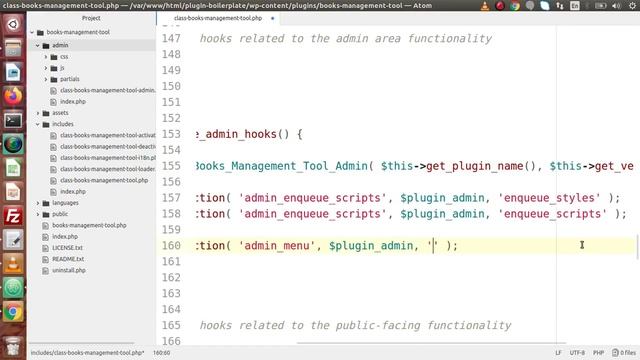This screenshot has height=360, width=640.
Task: Click 'enqueue_styles' string on line 157
Action: tap(549, 198)
